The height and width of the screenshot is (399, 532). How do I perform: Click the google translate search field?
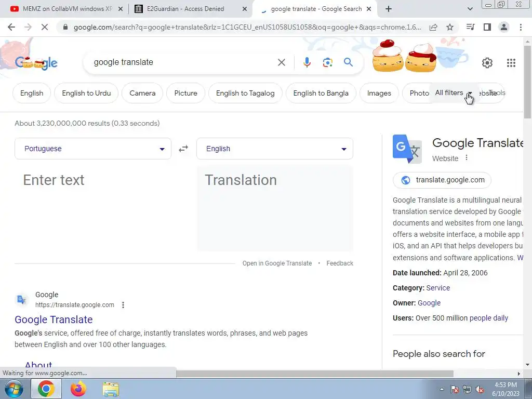pos(183,62)
